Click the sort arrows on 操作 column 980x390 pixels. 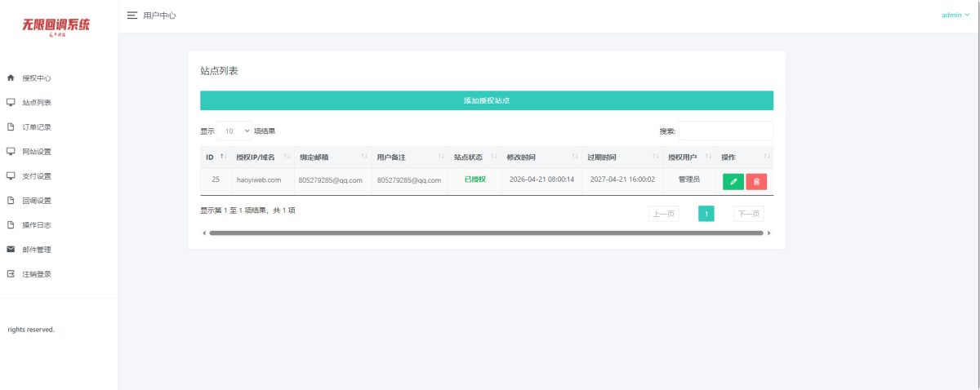pos(766,157)
